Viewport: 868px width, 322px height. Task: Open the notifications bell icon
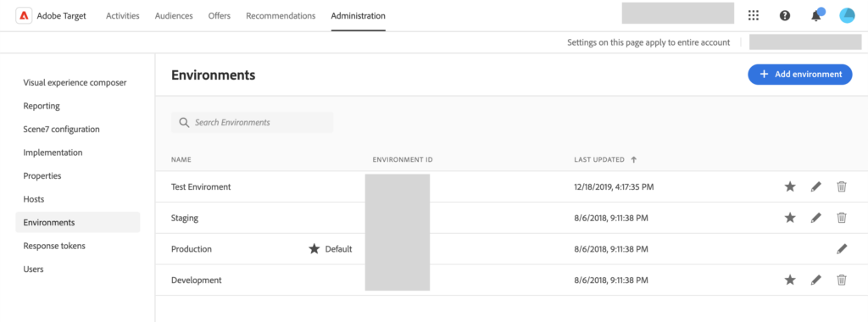816,15
